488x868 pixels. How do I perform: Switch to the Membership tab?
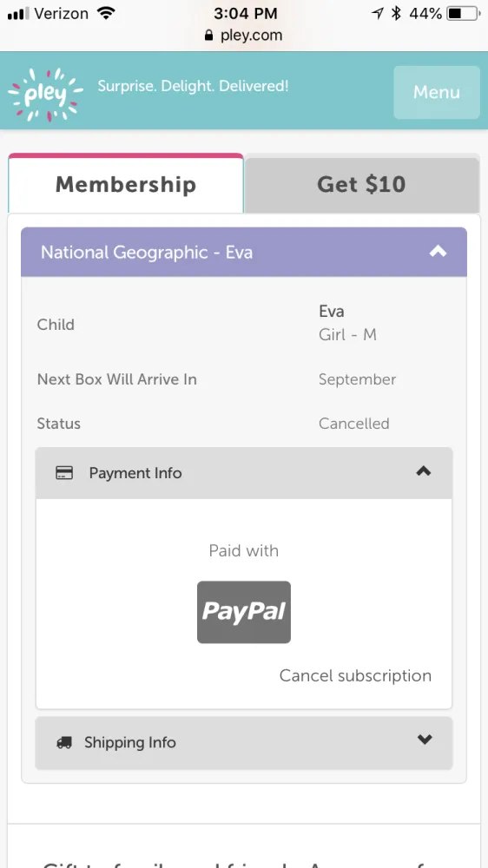tap(126, 183)
